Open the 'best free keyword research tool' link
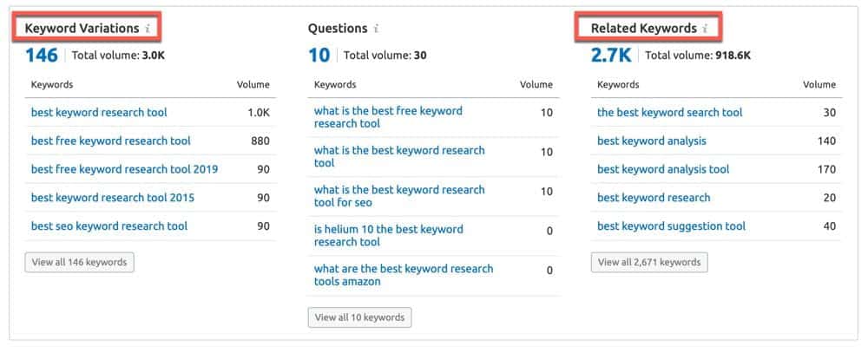 [x=110, y=141]
